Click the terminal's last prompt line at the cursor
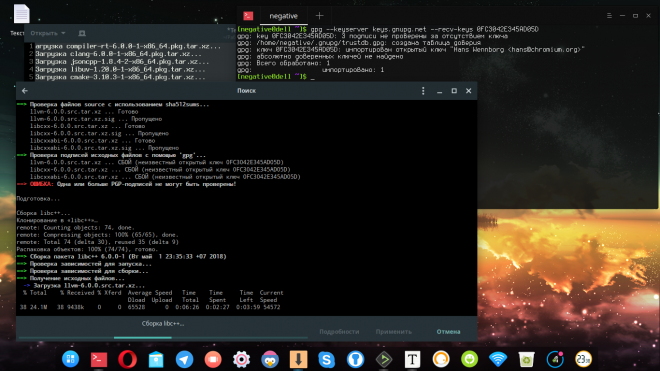The width and height of the screenshot is (660, 371). click(x=276, y=77)
